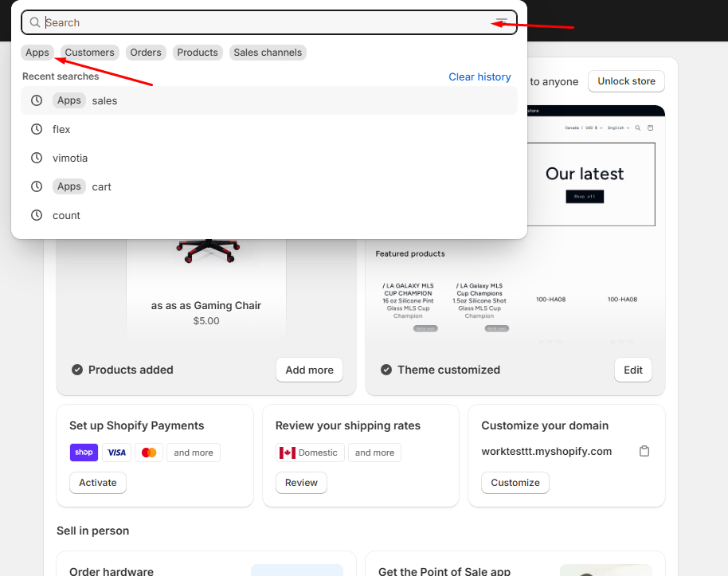Click Unlock store button
The image size is (728, 576).
click(x=626, y=81)
